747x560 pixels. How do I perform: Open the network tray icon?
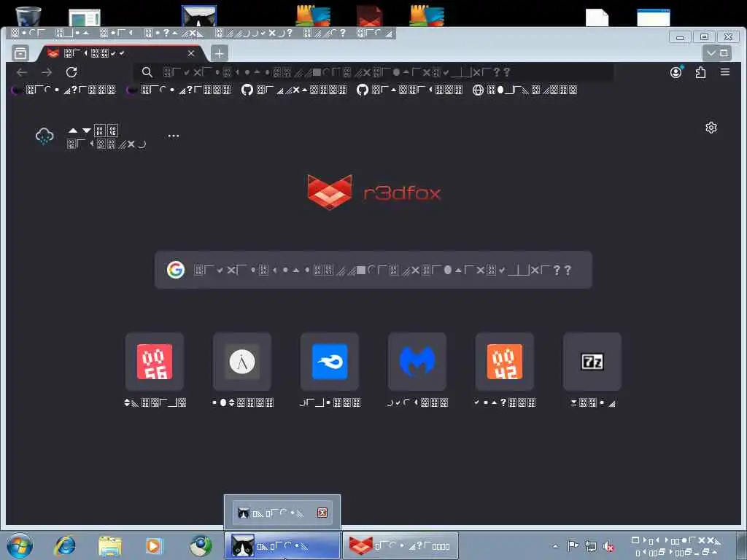[x=591, y=545]
